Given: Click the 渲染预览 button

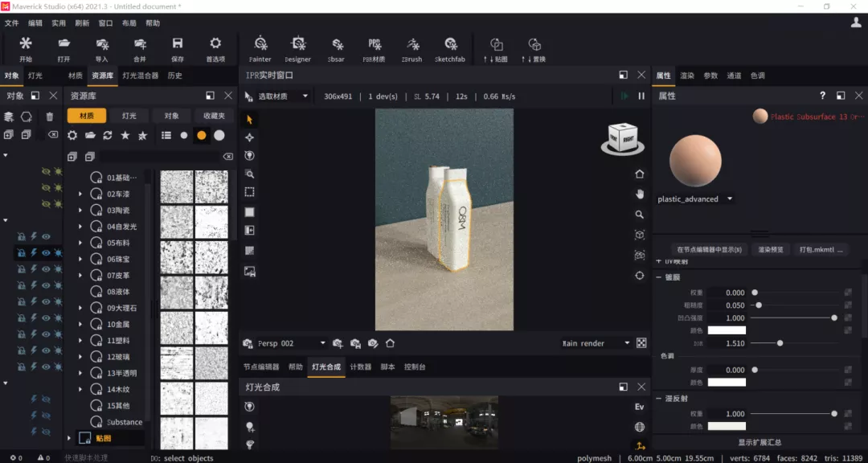Looking at the screenshot, I should [771, 250].
